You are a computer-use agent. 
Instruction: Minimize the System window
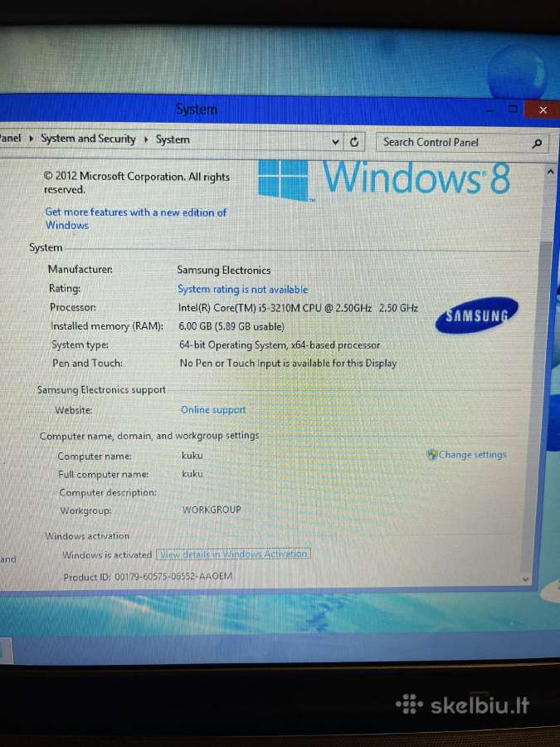[490, 110]
